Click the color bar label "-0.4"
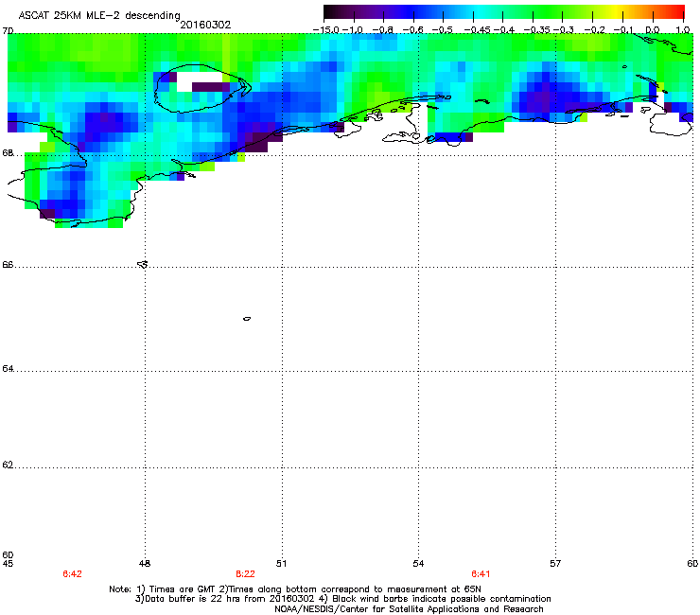The width and height of the screenshot is (700, 615). click(503, 30)
